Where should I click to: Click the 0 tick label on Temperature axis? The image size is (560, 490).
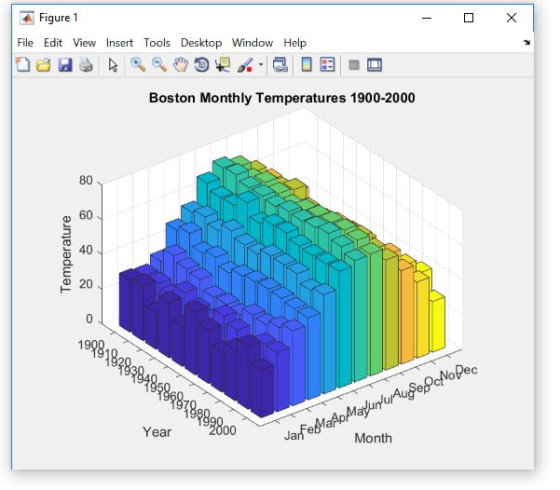[89, 319]
